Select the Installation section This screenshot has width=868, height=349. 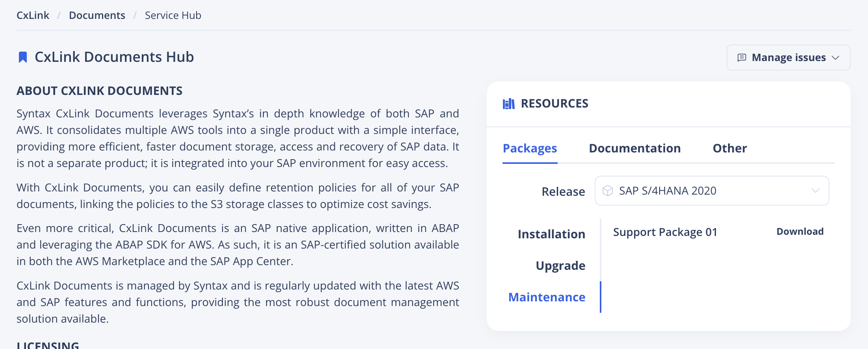tap(551, 234)
